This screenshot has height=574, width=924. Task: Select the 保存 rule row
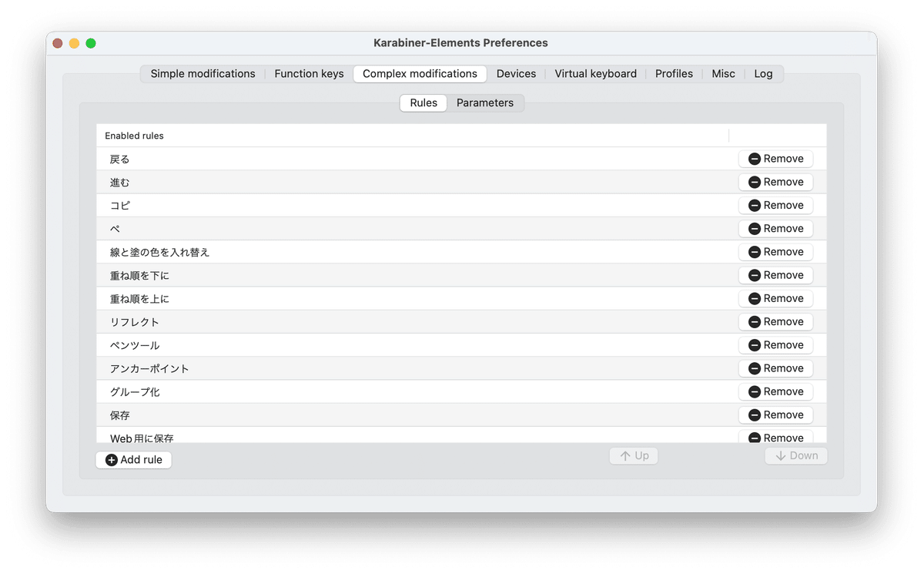pyautogui.click(x=461, y=415)
